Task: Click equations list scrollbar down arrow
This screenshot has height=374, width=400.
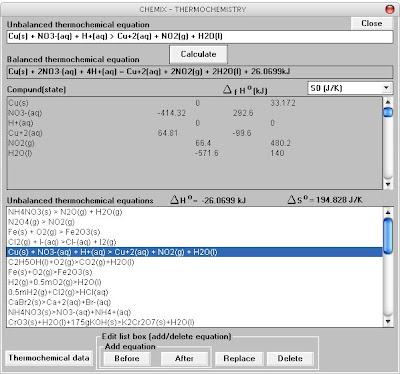Action: click(x=388, y=322)
